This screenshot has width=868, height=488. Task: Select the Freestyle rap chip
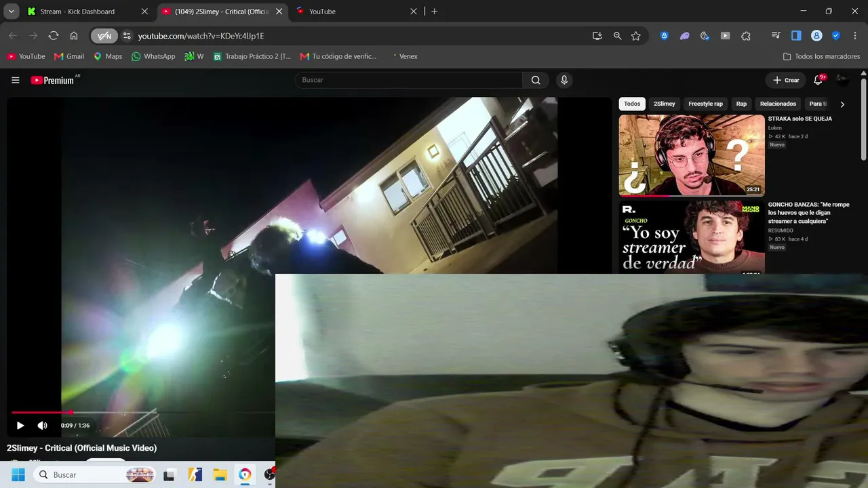706,104
